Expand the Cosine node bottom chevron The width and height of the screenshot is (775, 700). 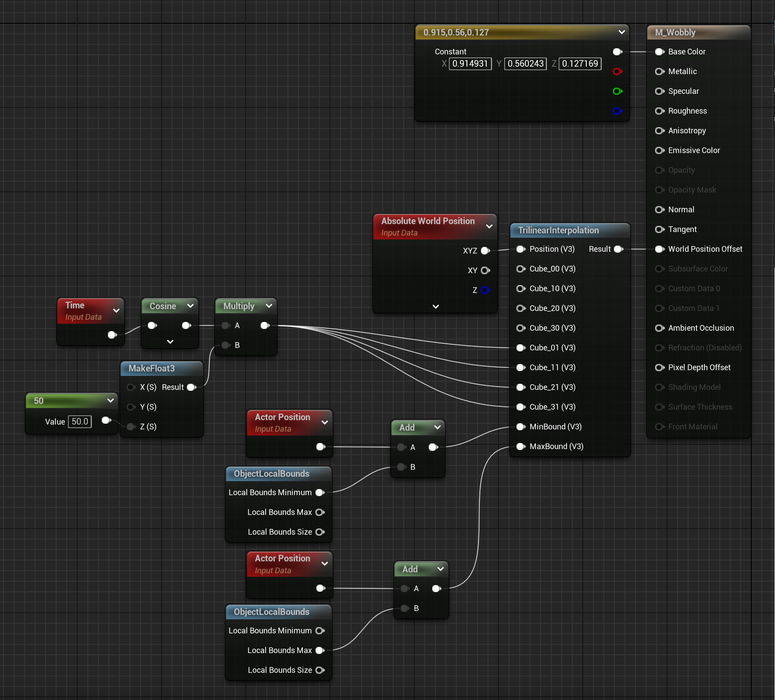tap(170, 342)
